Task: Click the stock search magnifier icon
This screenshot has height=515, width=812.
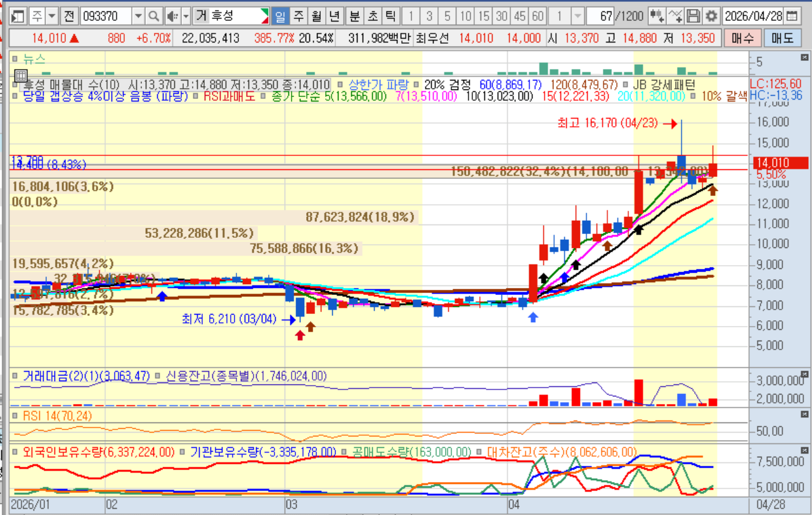Action: (154, 15)
